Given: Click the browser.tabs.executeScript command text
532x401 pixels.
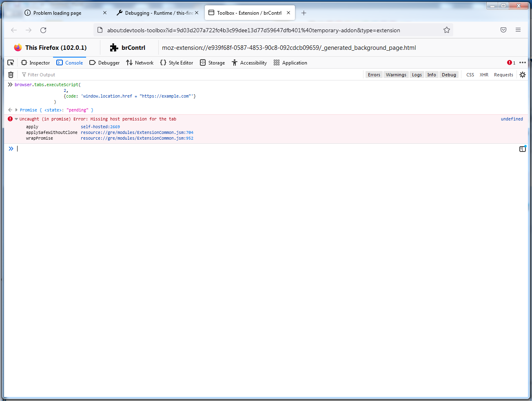Looking at the screenshot, I should pos(48,85).
